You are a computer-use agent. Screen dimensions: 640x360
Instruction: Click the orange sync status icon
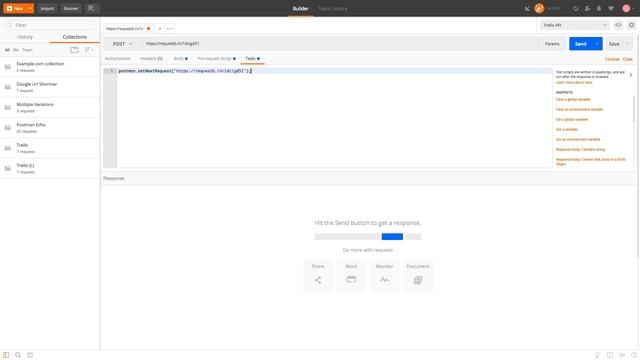coord(539,9)
